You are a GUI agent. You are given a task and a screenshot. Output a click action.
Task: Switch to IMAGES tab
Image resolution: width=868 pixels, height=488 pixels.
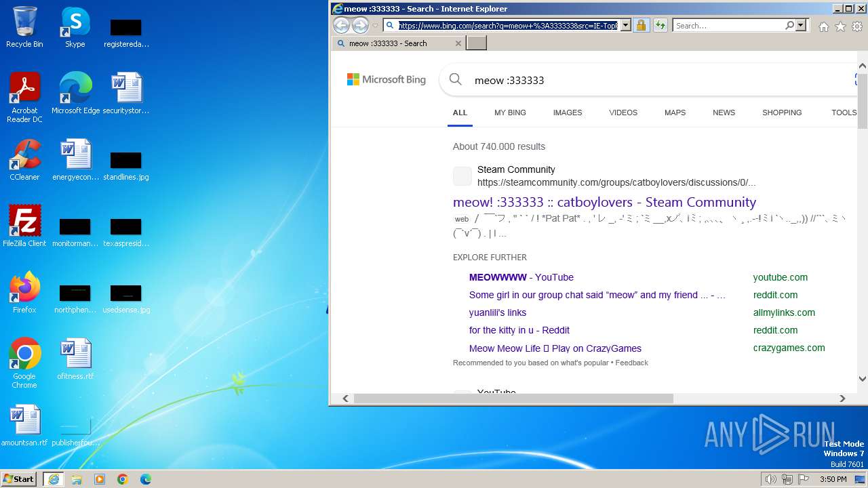point(568,113)
